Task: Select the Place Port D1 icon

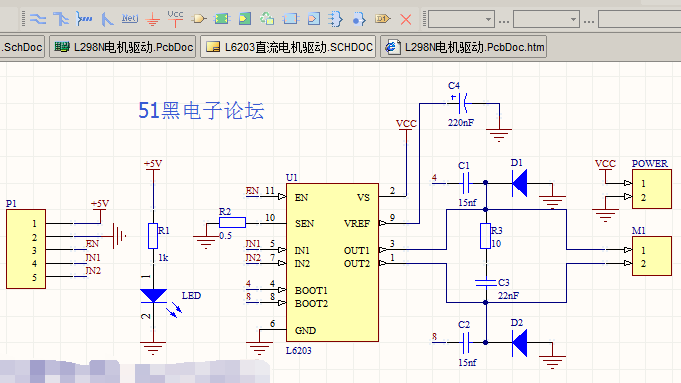Action: [x=382, y=19]
